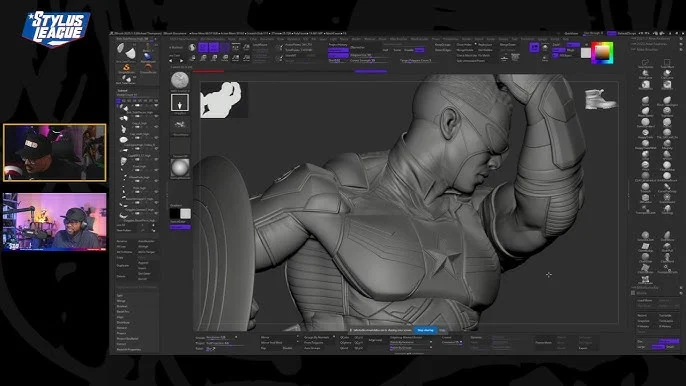This screenshot has height=386, width=686.
Task: Click the MergeDown button
Action: coord(508,45)
